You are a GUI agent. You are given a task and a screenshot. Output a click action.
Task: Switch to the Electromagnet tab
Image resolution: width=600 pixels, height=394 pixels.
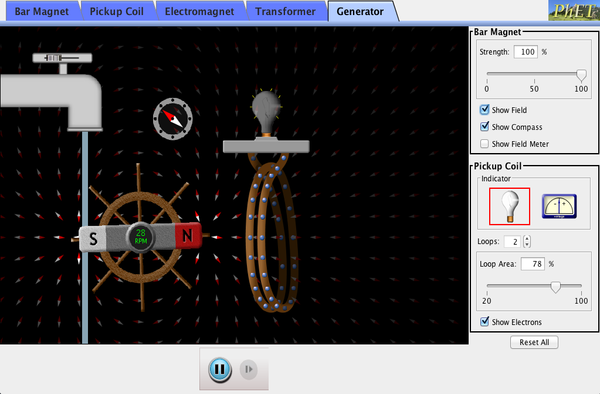[x=199, y=11]
